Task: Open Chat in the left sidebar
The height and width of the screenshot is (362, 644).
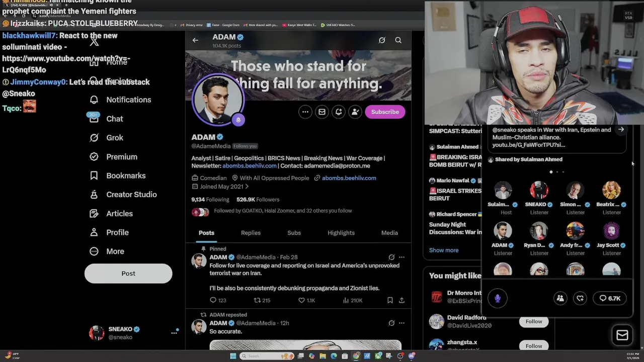Action: [106, 119]
